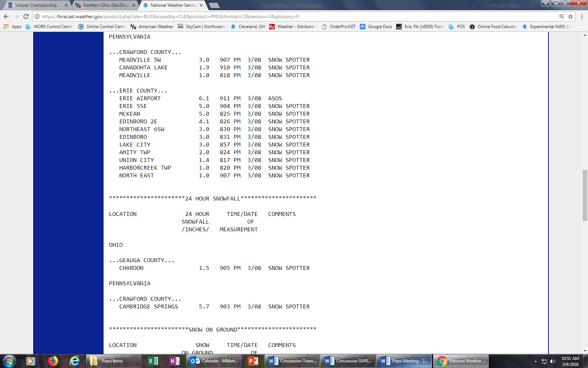The height and width of the screenshot is (368, 588).
Task: Go back to the previous page
Action: pyautogui.click(x=6, y=16)
